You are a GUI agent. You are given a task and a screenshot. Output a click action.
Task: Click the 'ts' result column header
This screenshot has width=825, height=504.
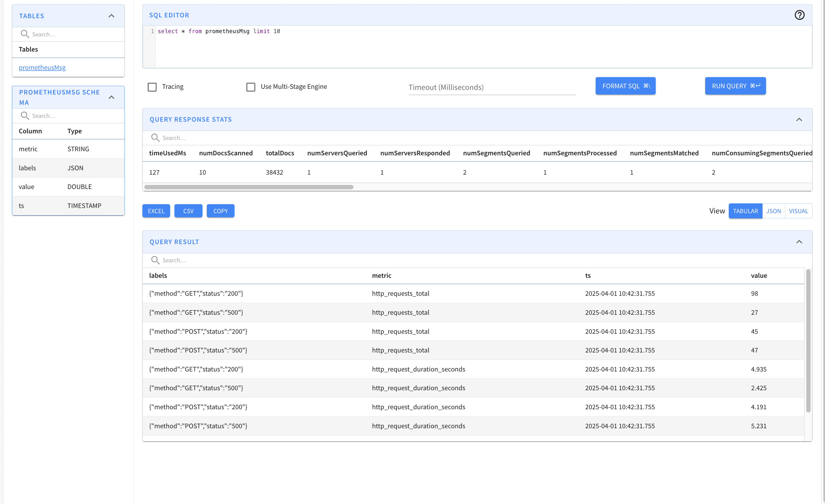(x=588, y=275)
